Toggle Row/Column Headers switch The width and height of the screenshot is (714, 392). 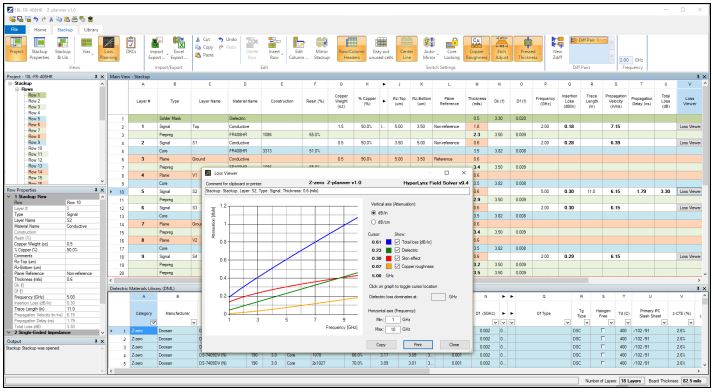tap(352, 49)
